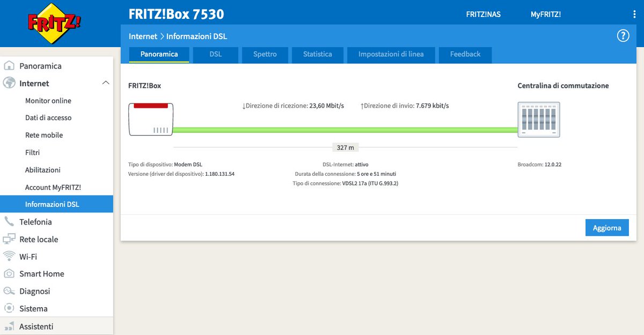Viewport: 644px width, 335px height.
Task: Click the Internet breadcrumb link
Action: click(143, 36)
